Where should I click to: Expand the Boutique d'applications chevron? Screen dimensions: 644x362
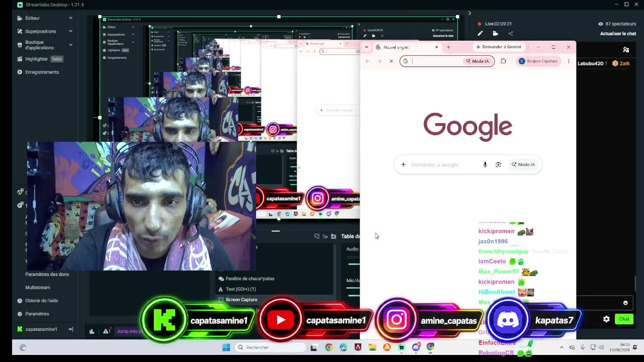point(70,45)
